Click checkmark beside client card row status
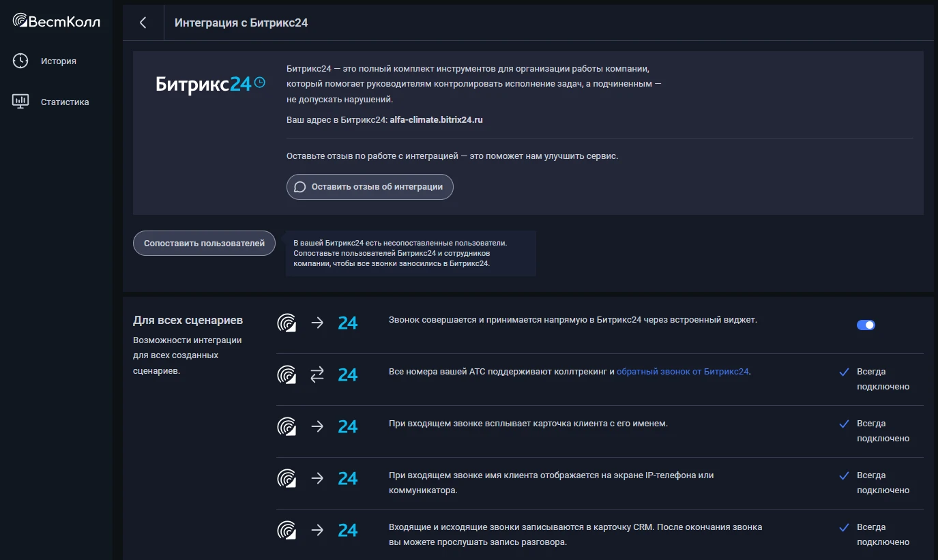The image size is (938, 560). tap(844, 424)
